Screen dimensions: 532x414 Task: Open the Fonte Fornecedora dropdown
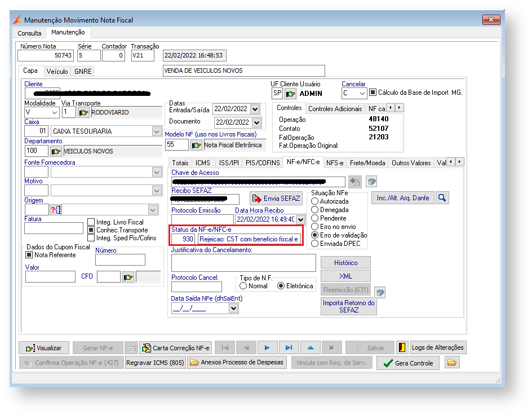click(157, 172)
